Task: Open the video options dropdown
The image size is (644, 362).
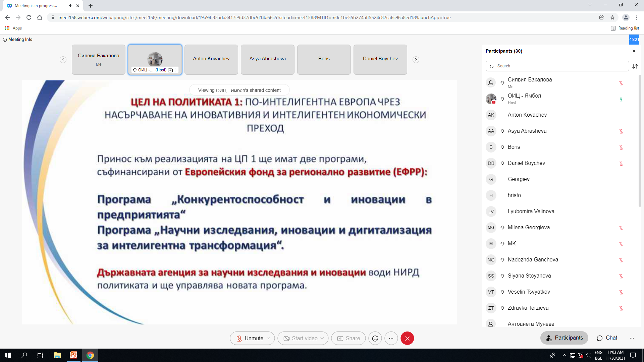Action: [x=323, y=338]
